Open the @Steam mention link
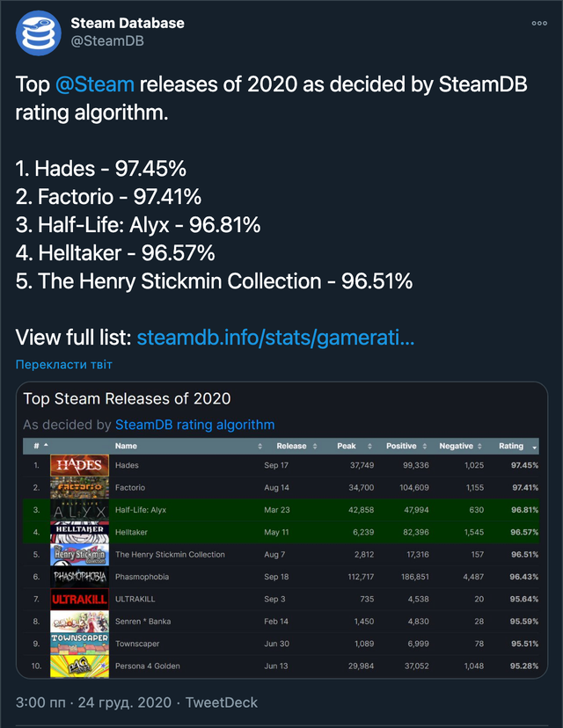The width and height of the screenshot is (563, 728). pyautogui.click(x=95, y=85)
